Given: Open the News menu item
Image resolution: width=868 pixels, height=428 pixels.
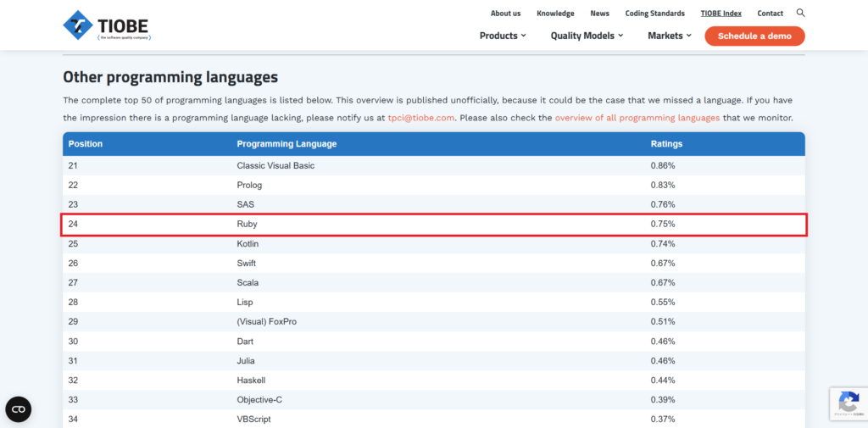Looking at the screenshot, I should 599,14.
